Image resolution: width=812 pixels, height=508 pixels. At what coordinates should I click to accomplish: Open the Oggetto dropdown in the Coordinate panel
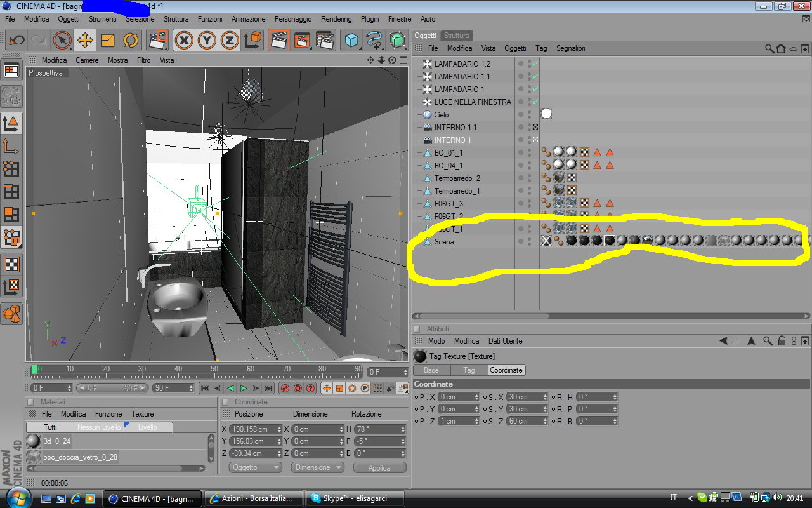point(254,467)
